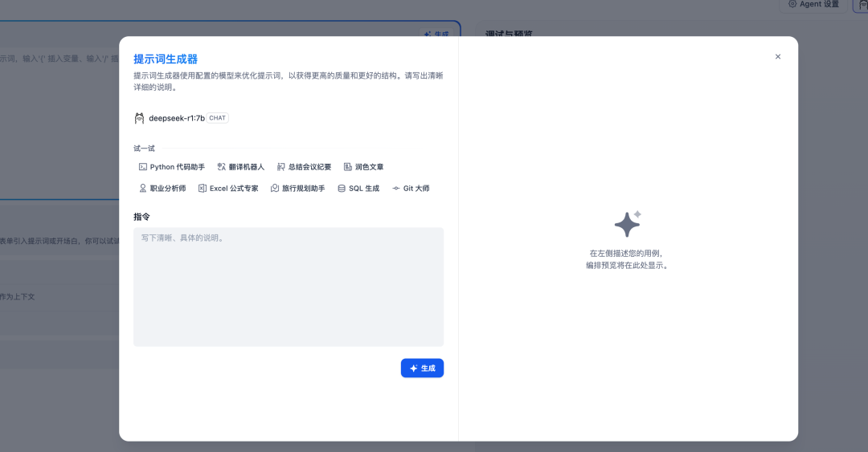
Task: Choose the 职业分析师 template
Action: [x=162, y=188]
